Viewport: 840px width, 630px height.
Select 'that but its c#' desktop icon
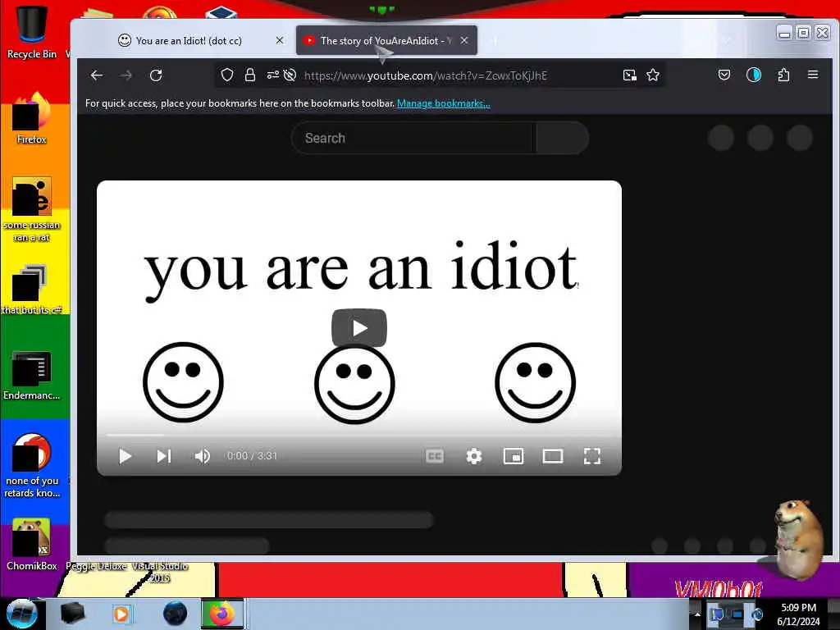[32, 290]
